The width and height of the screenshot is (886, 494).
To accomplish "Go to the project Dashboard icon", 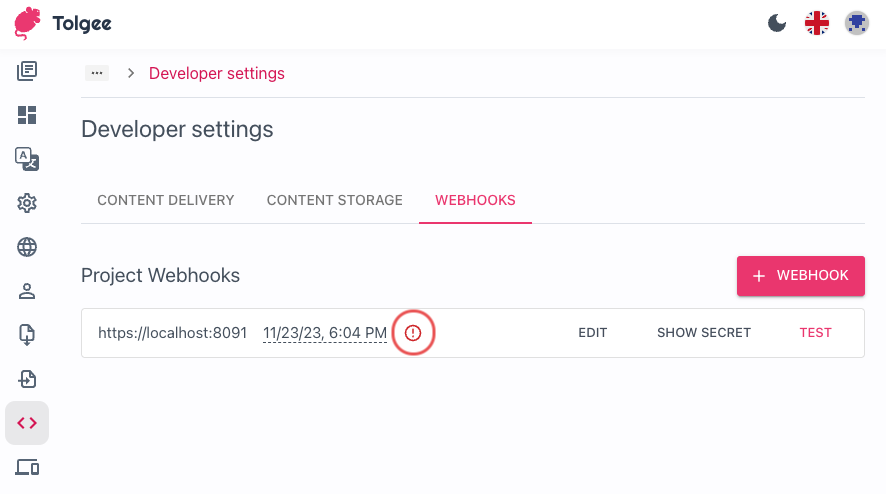I will 27,115.
